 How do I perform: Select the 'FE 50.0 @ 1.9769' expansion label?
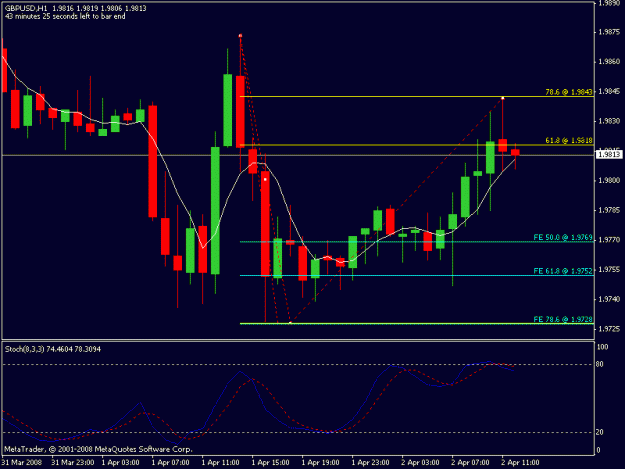click(563, 237)
